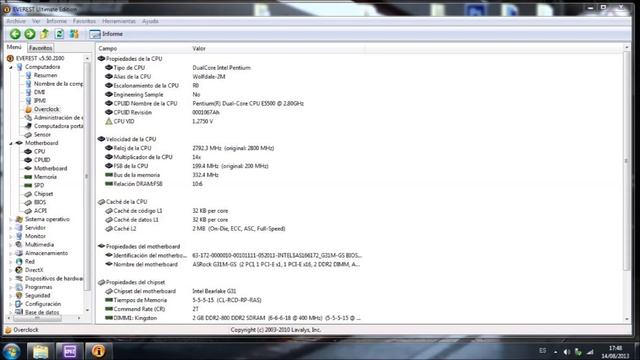Viewport: 640px width, 360px height.
Task: Select the Base de datos tree node
Action: (42, 312)
